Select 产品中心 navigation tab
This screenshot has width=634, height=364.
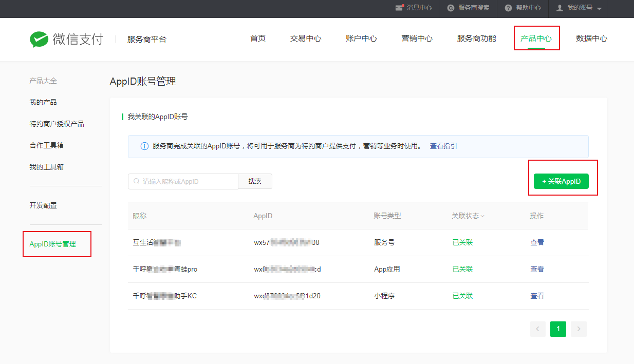[536, 39]
